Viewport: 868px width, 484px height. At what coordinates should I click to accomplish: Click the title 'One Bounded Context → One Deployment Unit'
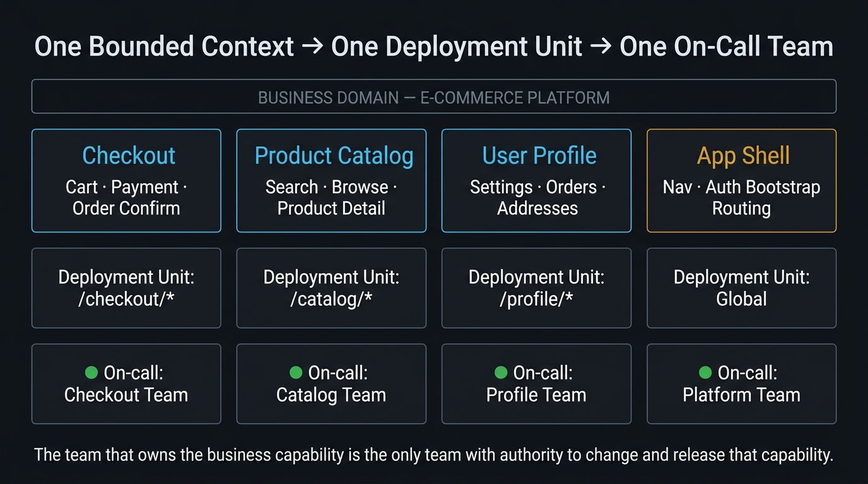pos(308,47)
